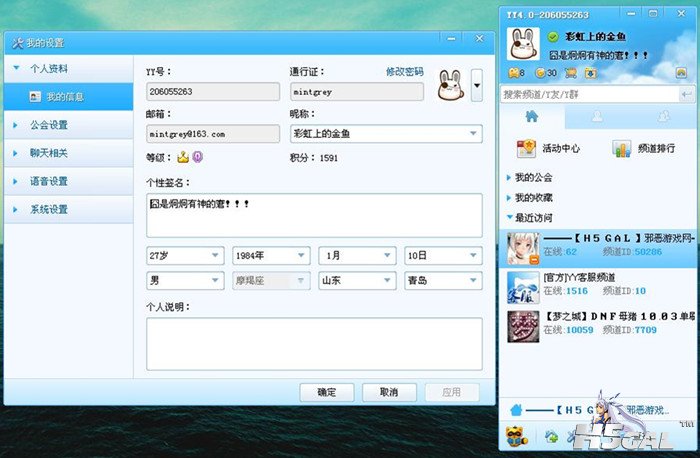Open the 梦之城 DNF channel avatar
The width and height of the screenshot is (700, 458).
[x=523, y=327]
